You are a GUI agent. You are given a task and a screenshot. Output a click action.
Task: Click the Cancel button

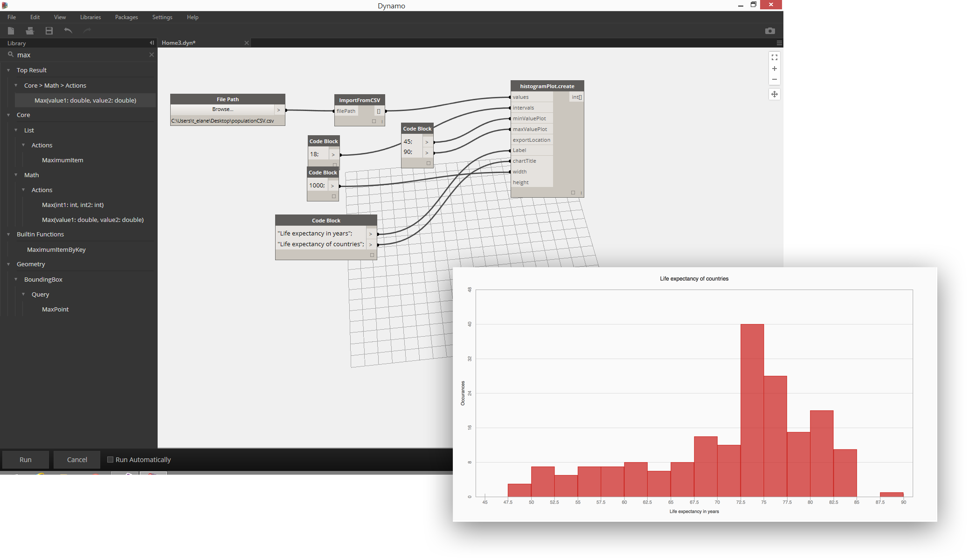point(77,460)
